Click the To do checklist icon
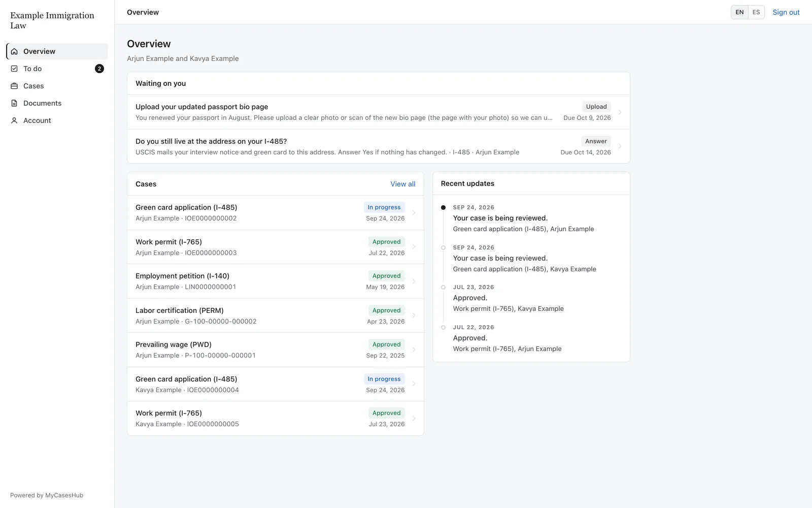Image resolution: width=812 pixels, height=508 pixels. 14,69
